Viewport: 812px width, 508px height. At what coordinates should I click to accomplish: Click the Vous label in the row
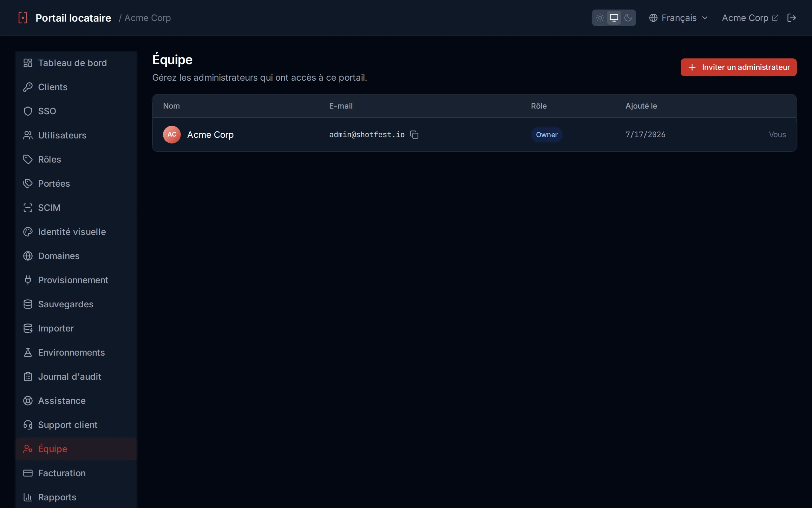777,135
